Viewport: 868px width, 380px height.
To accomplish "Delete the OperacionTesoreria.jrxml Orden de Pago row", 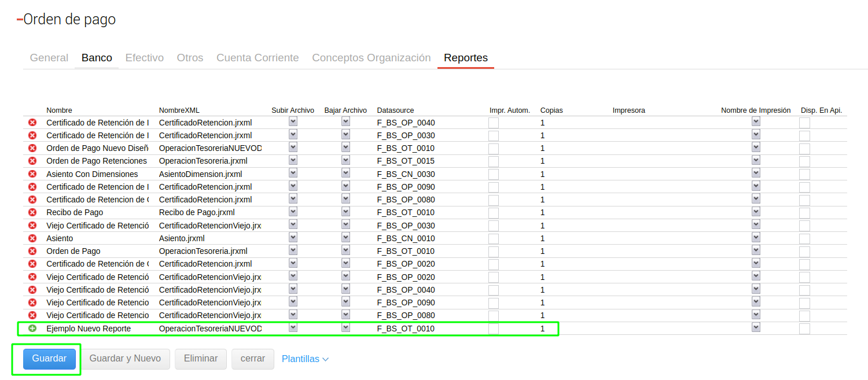I will (32, 251).
